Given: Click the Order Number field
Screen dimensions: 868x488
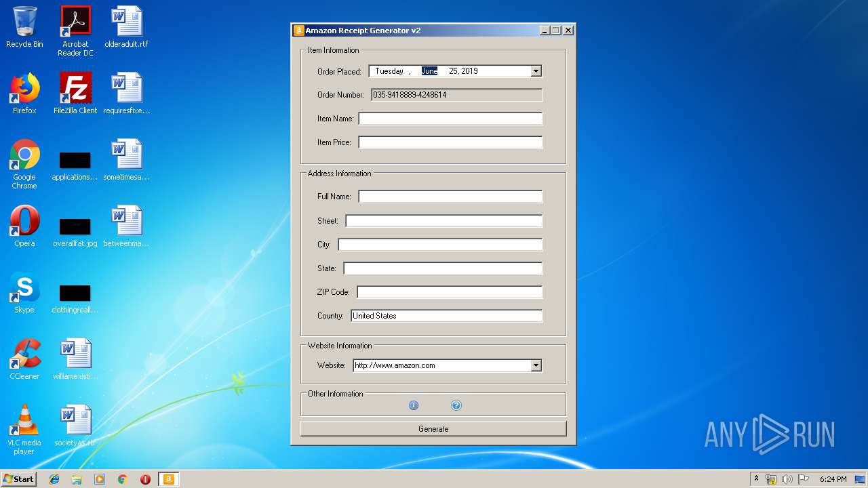Looking at the screenshot, I should pos(456,95).
